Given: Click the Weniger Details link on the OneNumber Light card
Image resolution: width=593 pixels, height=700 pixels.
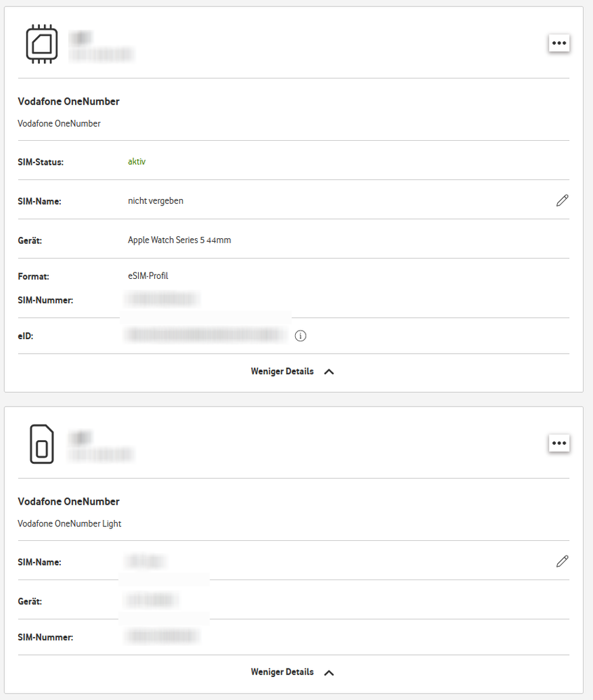Looking at the screenshot, I should pyautogui.click(x=282, y=671).
